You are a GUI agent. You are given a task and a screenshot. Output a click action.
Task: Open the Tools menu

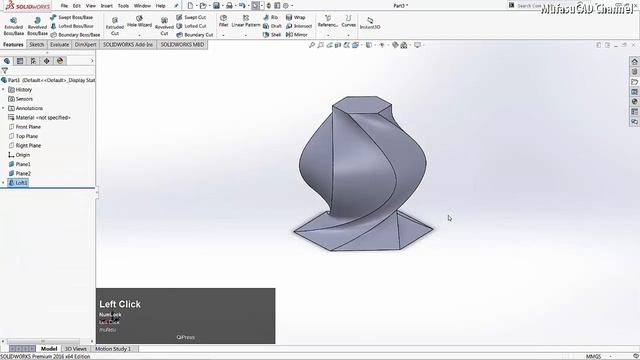[x=123, y=6]
